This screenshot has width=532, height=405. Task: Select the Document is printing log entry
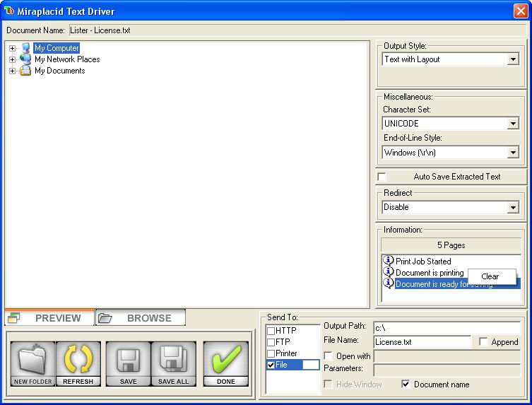tap(430, 273)
